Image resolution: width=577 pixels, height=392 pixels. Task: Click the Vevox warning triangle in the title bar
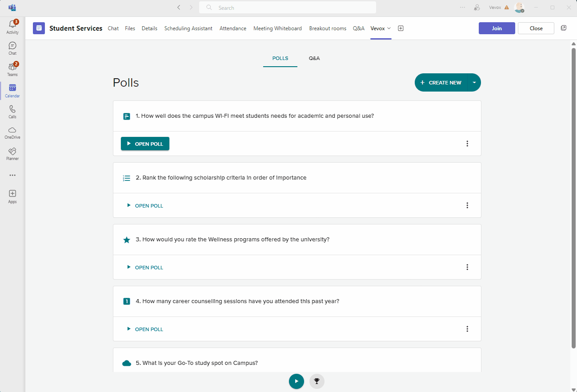(x=507, y=7)
